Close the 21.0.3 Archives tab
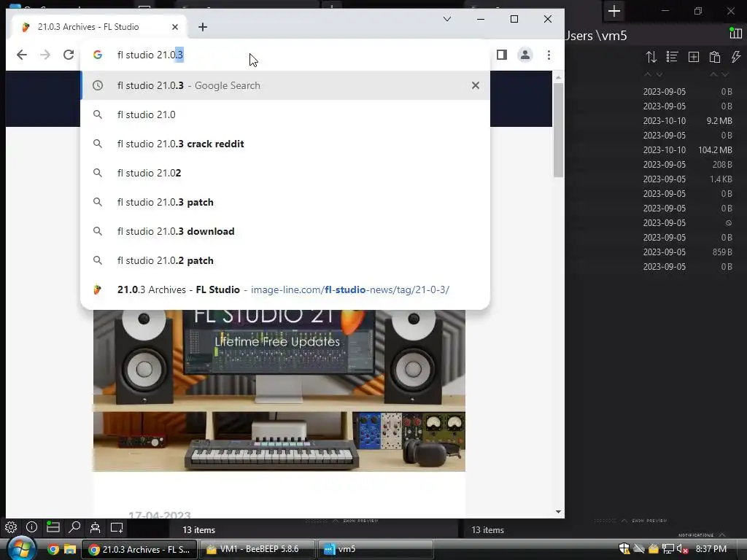 click(175, 27)
